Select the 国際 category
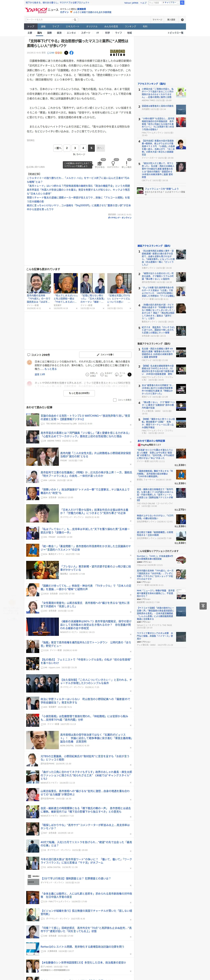Screen dimensions: 210x980 click(x=49, y=33)
